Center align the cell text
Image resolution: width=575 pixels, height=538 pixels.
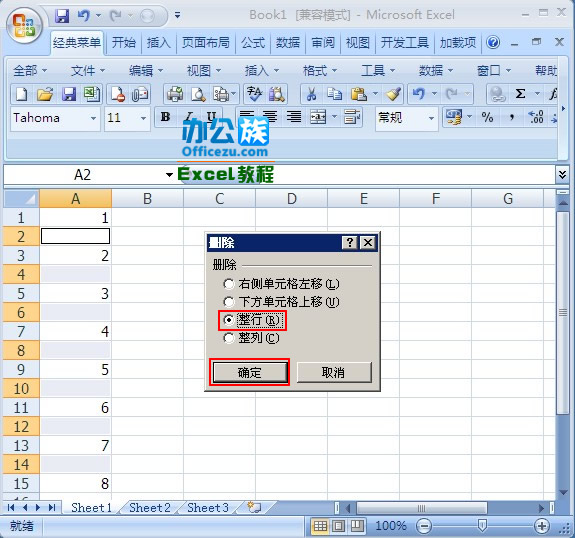(270, 117)
